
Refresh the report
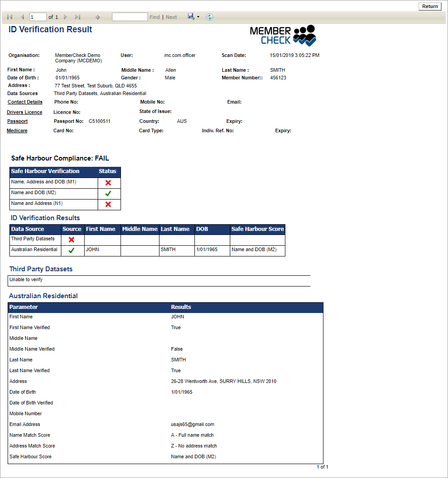coord(210,17)
